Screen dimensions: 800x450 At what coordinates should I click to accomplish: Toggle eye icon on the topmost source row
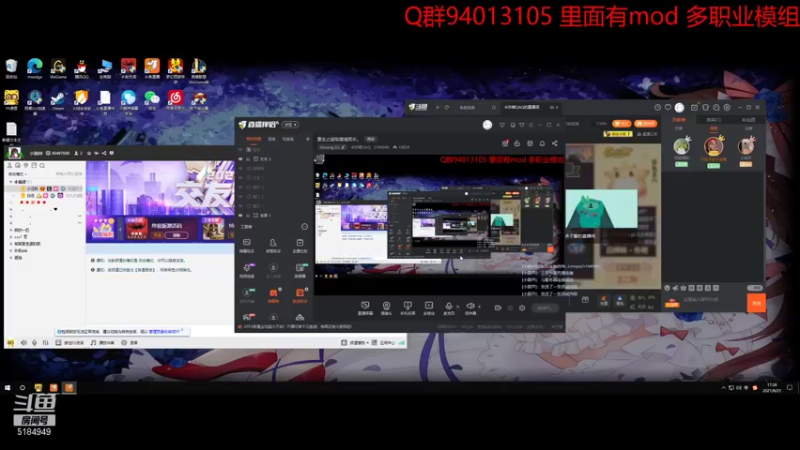[x=240, y=149]
